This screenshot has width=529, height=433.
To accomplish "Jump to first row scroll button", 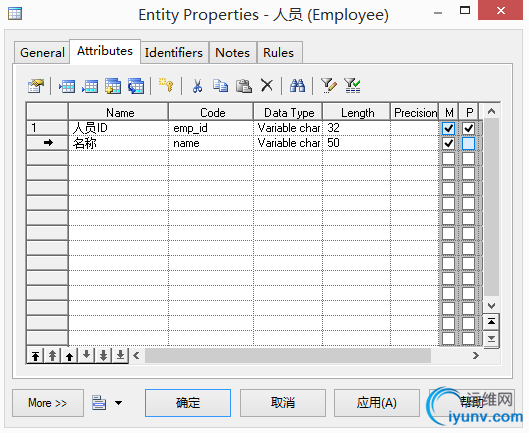I will pos(492,322).
